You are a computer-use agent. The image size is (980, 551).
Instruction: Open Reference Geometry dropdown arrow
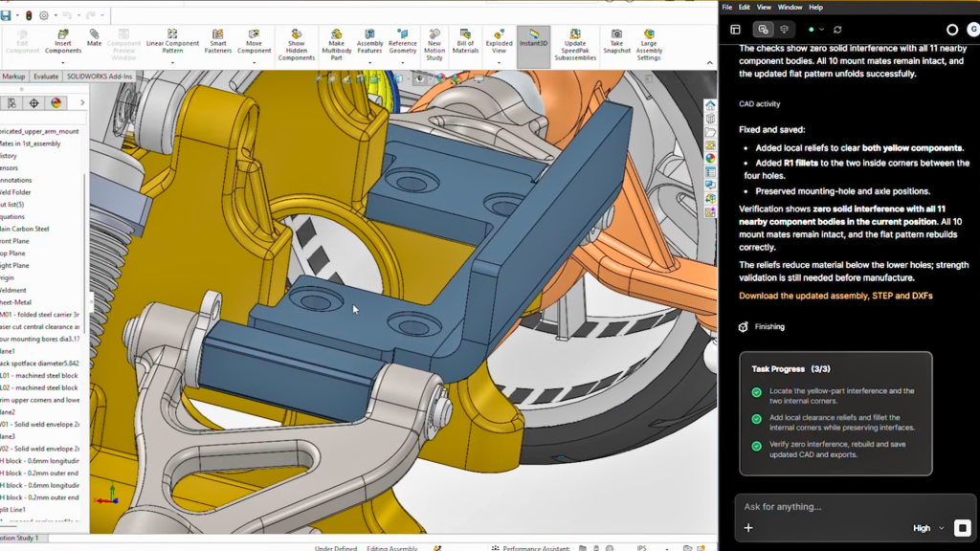click(x=403, y=63)
